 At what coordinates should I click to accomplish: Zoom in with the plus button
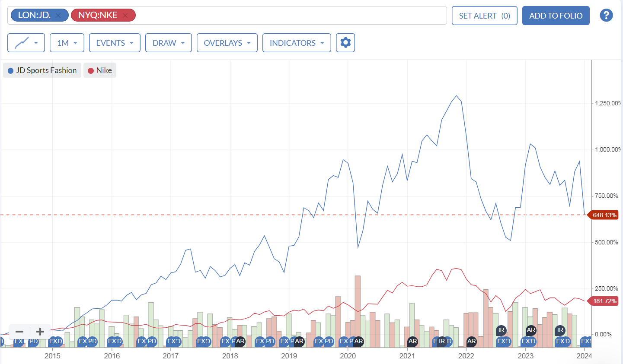(x=40, y=332)
